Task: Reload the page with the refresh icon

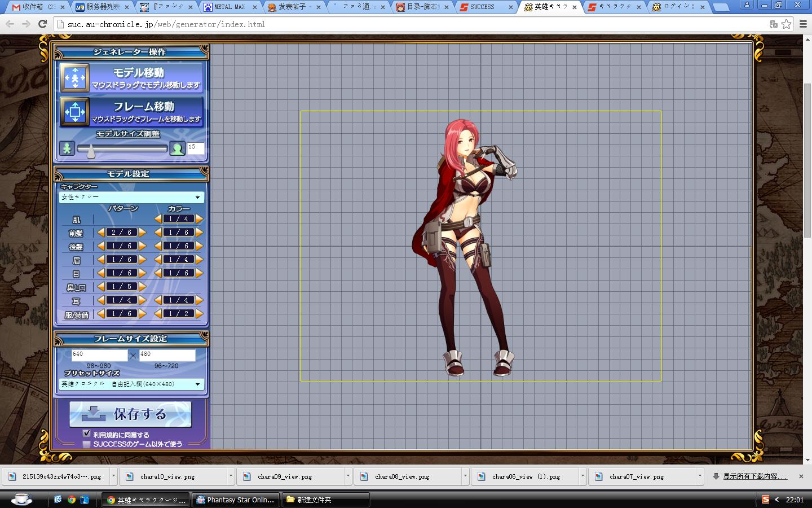Action: pos(42,24)
